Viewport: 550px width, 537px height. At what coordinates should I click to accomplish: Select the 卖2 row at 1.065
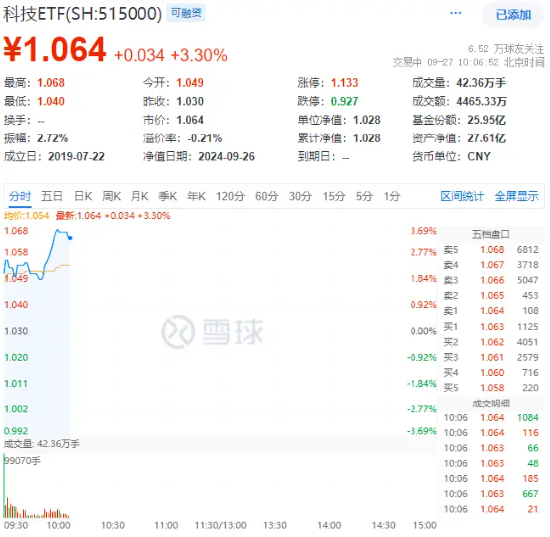pos(491,296)
